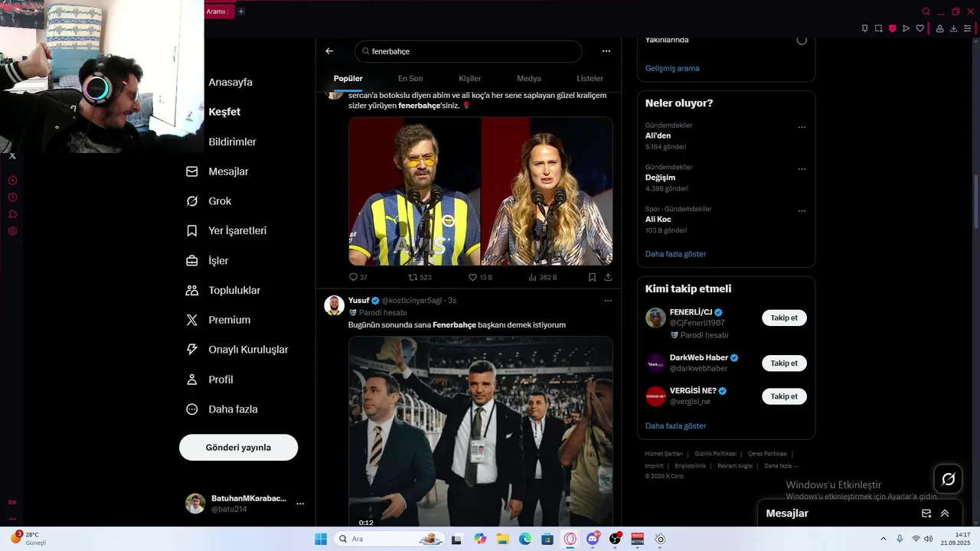Switch to the Kişiler tab

click(469, 78)
